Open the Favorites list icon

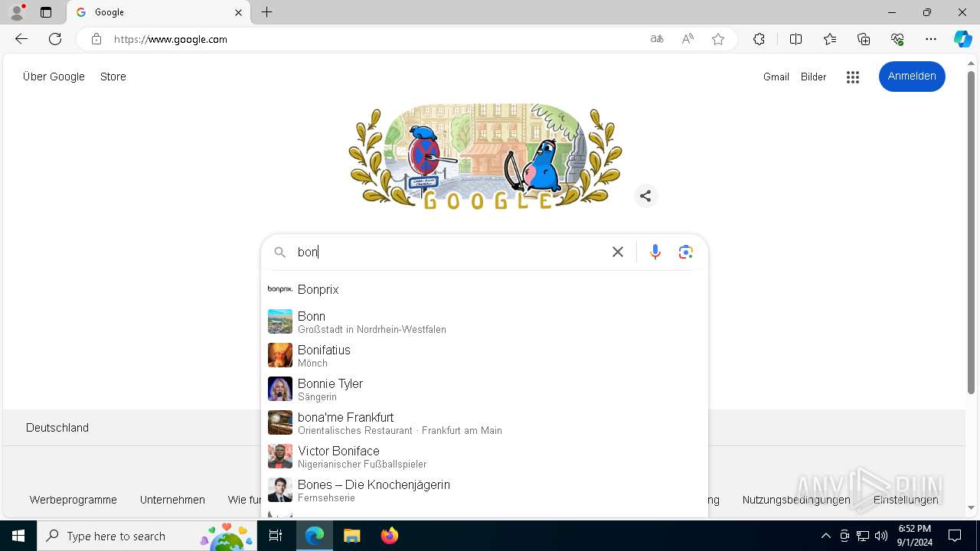(830, 39)
